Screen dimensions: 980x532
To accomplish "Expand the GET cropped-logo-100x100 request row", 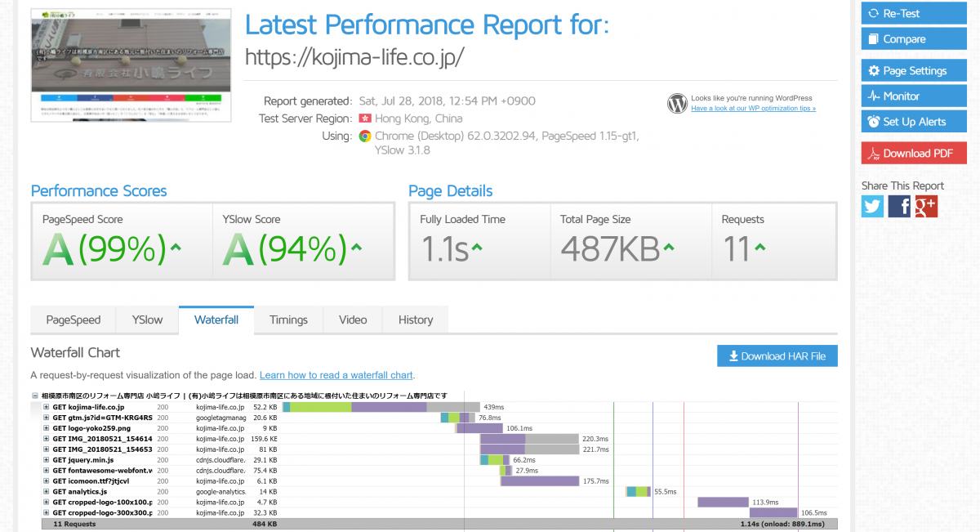I will point(47,502).
